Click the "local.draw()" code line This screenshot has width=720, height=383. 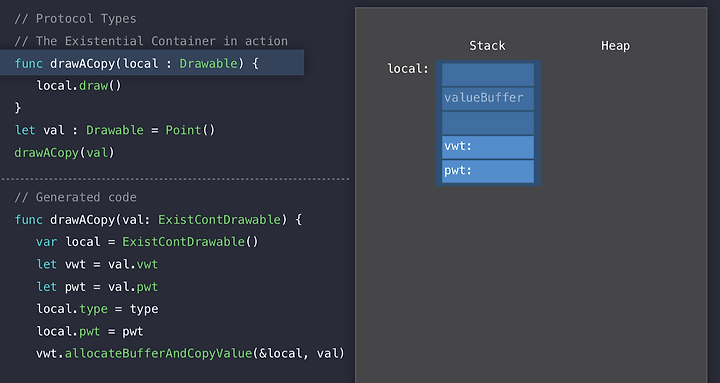coord(79,85)
